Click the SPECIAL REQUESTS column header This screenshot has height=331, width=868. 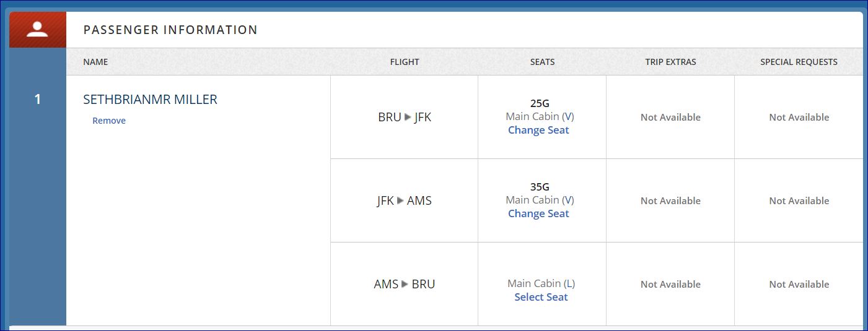(x=799, y=62)
